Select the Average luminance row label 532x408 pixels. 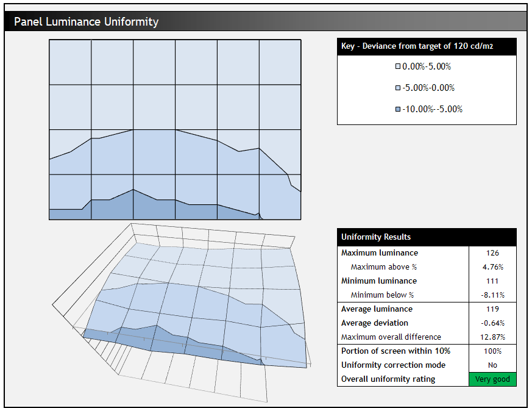pyautogui.click(x=377, y=309)
